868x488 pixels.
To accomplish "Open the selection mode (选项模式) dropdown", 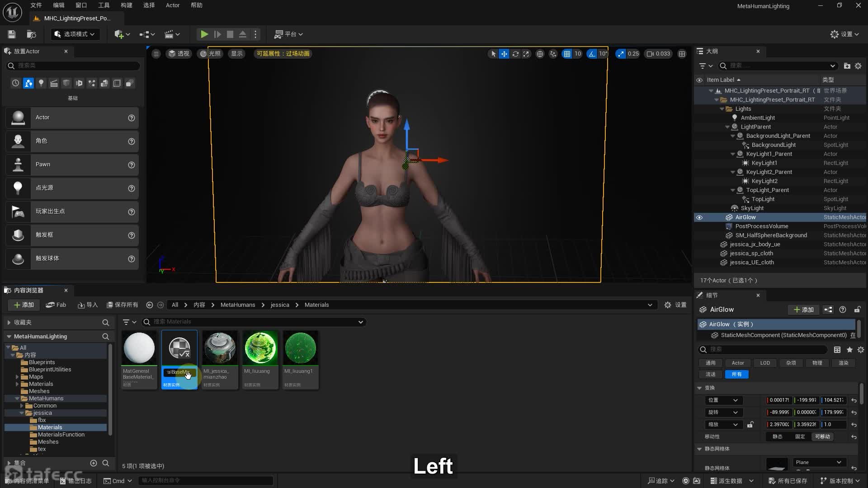I will 75,34.
